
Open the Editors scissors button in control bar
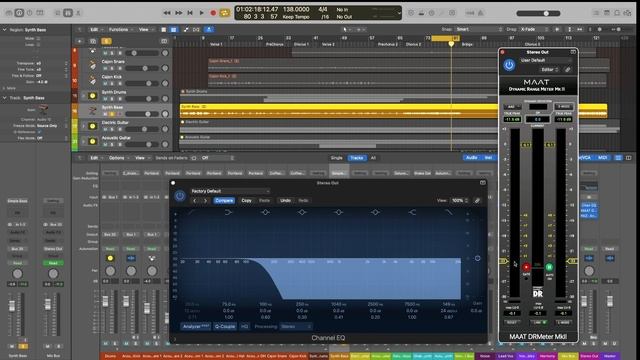pyautogui.click(x=78, y=13)
